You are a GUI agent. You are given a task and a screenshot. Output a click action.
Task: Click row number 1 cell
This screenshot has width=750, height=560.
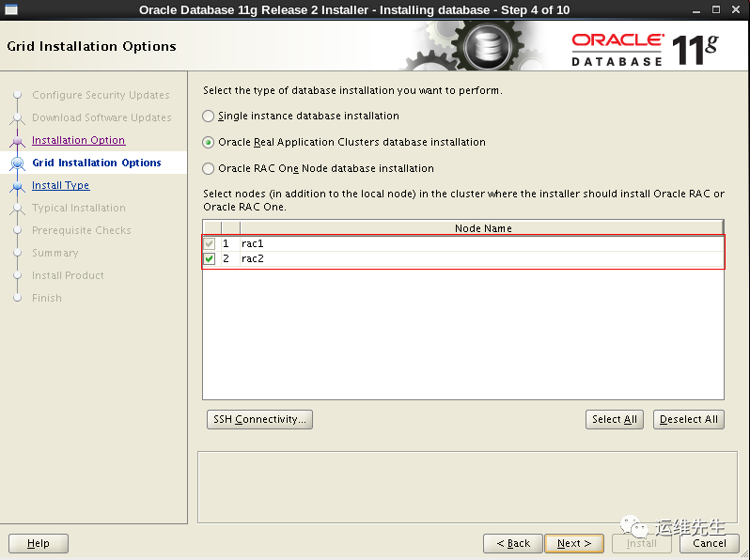click(x=230, y=243)
